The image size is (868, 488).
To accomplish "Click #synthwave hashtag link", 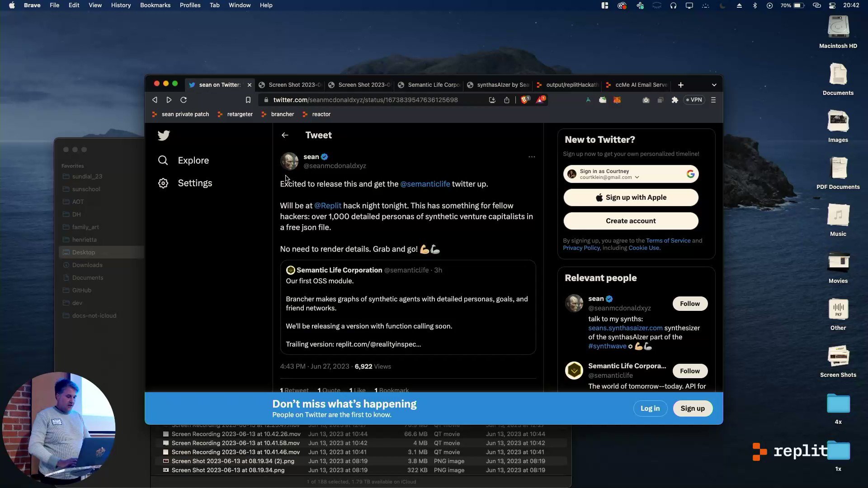I will 607,346.
